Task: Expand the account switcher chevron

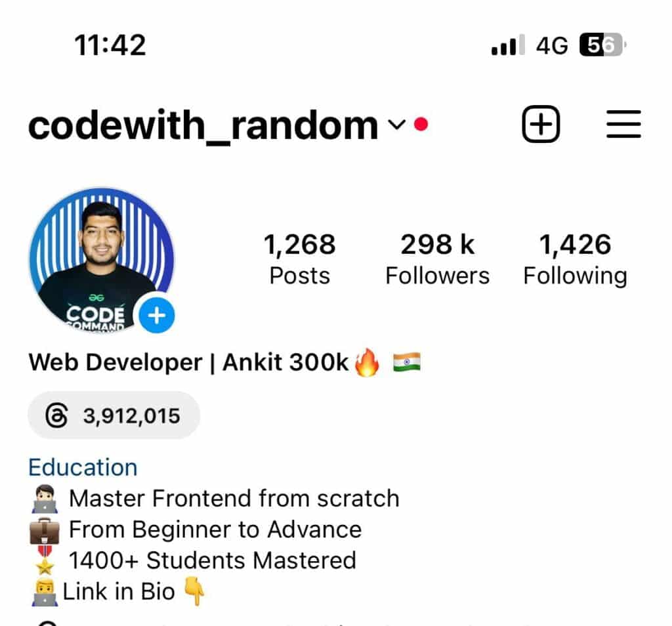Action: point(396,125)
